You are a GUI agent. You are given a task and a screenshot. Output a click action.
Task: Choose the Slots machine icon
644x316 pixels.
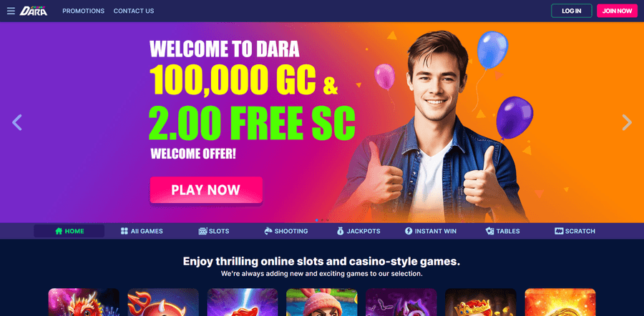point(203,231)
